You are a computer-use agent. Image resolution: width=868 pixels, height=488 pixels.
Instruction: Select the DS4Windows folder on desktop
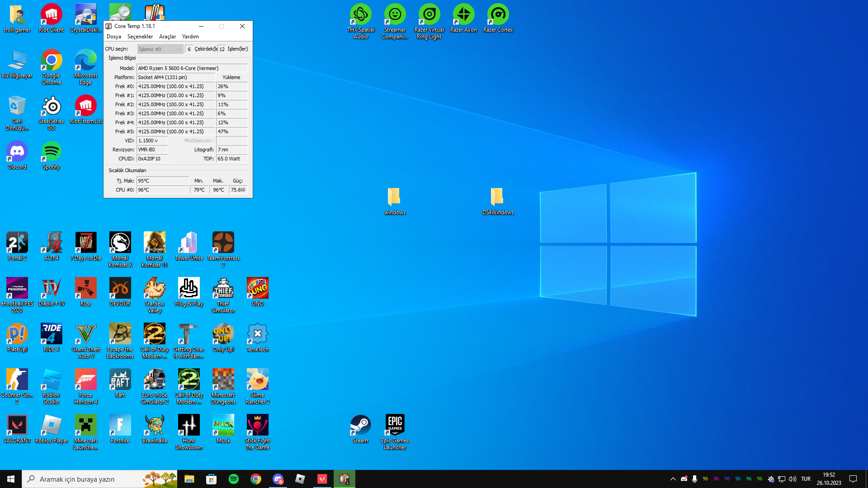point(498,201)
